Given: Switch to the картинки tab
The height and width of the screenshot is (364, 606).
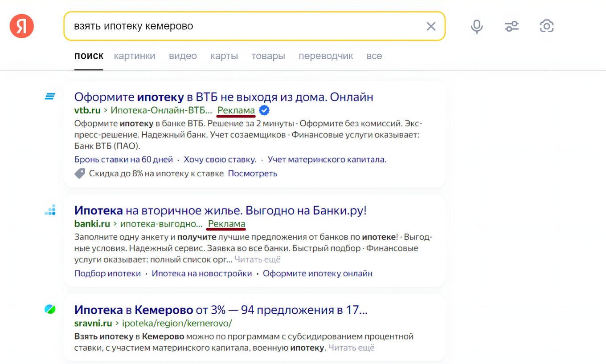Looking at the screenshot, I should pos(135,56).
